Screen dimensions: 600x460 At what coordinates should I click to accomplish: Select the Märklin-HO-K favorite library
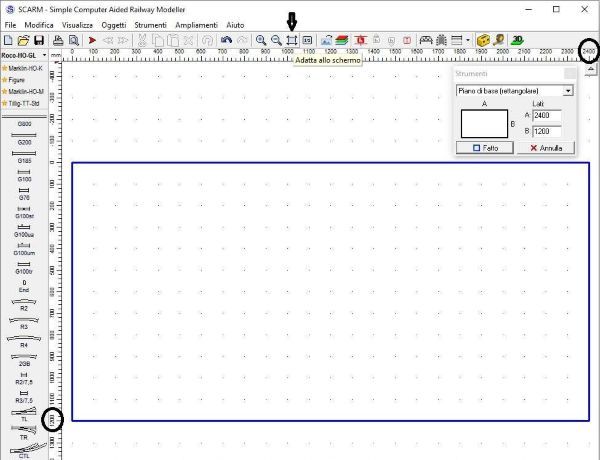point(24,68)
